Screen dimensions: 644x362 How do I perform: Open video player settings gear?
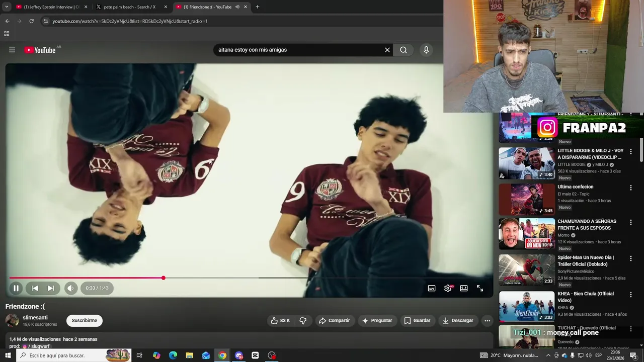click(x=448, y=288)
